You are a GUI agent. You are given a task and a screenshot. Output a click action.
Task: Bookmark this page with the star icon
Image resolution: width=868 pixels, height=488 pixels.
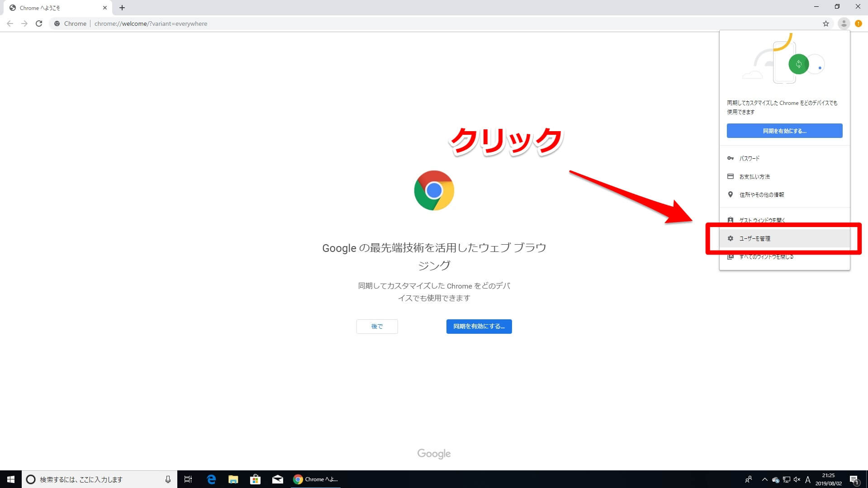click(x=826, y=24)
